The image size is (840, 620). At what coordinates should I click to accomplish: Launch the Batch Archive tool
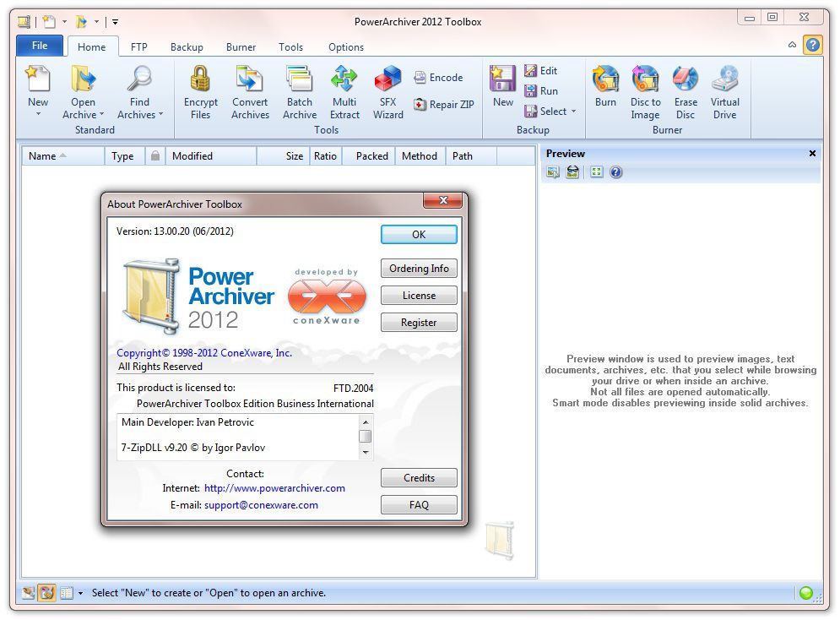point(300,81)
